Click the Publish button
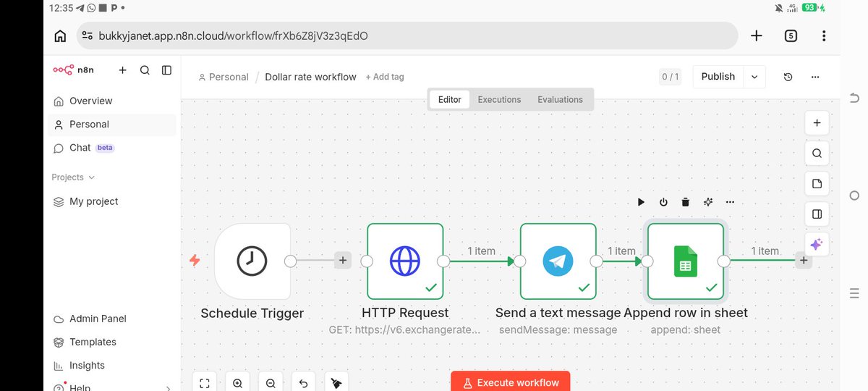This screenshot has width=868, height=391. (718, 77)
